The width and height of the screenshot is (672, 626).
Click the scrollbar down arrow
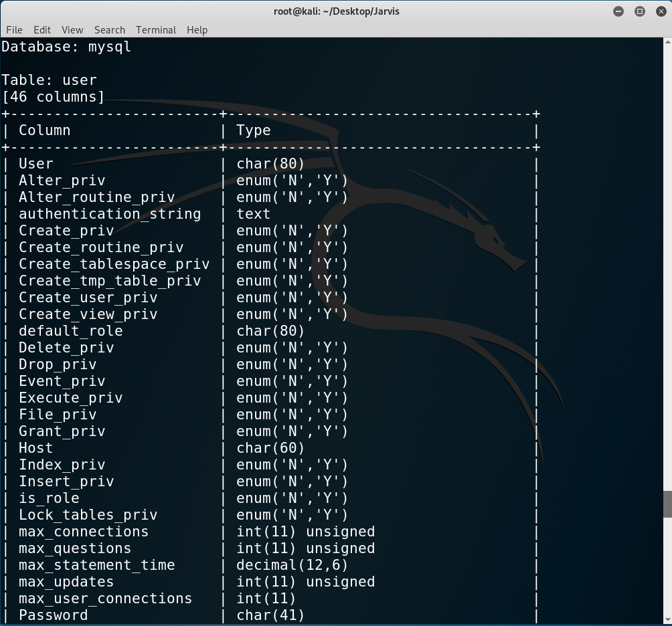[667, 620]
